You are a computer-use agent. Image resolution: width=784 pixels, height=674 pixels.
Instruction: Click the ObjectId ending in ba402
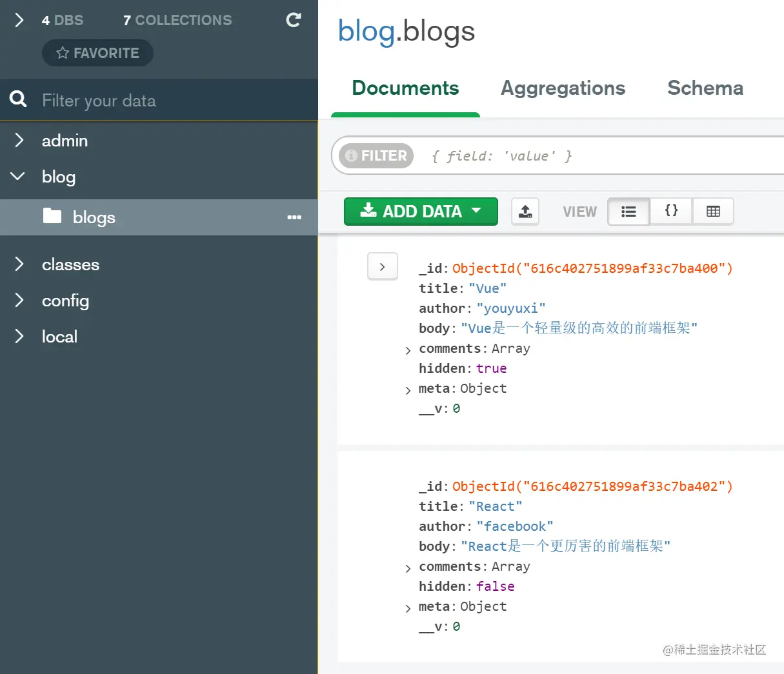tap(592, 486)
